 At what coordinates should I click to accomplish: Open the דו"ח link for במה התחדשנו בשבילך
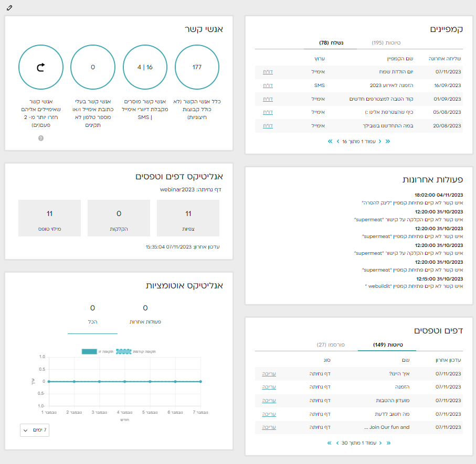(x=268, y=126)
